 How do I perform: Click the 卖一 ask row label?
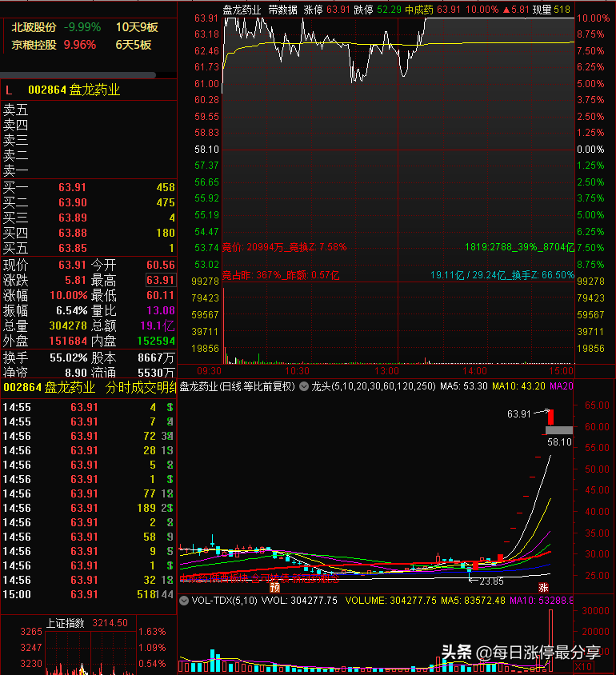(x=15, y=171)
